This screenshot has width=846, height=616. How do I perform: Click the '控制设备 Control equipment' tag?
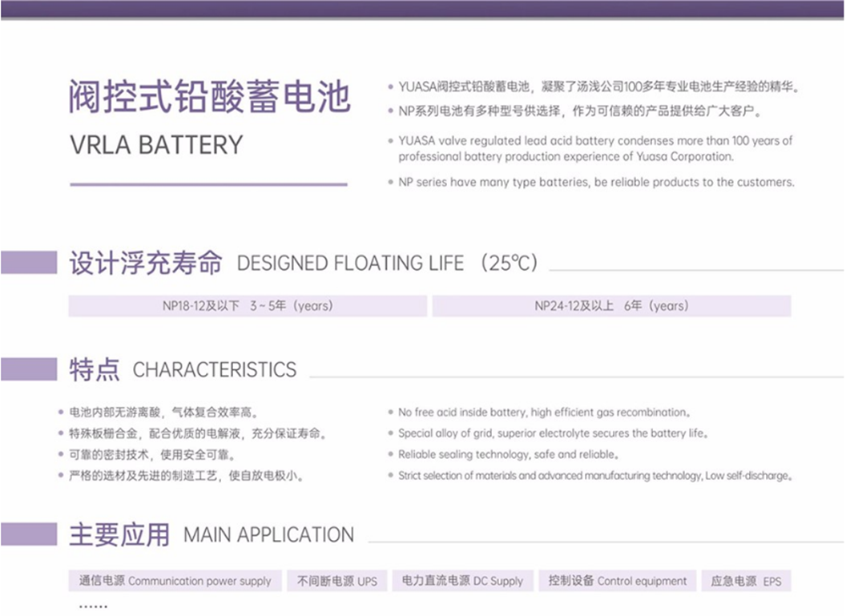(617, 581)
